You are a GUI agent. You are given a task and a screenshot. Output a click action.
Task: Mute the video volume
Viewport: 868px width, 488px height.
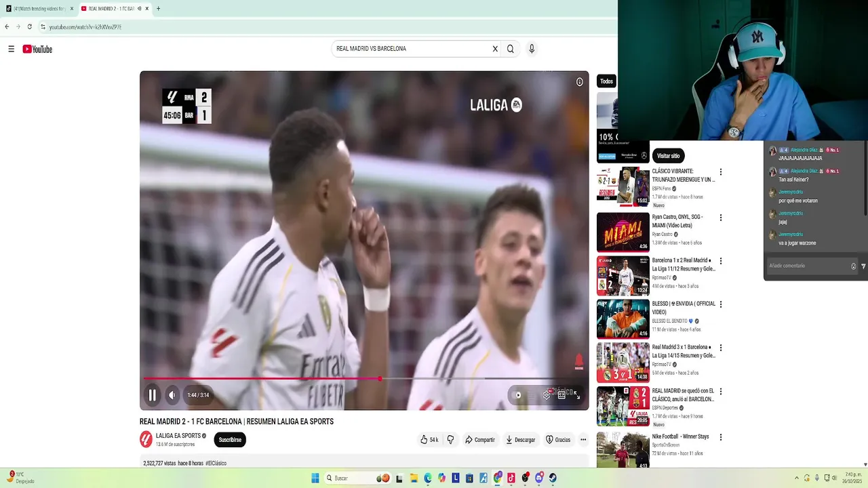click(172, 395)
